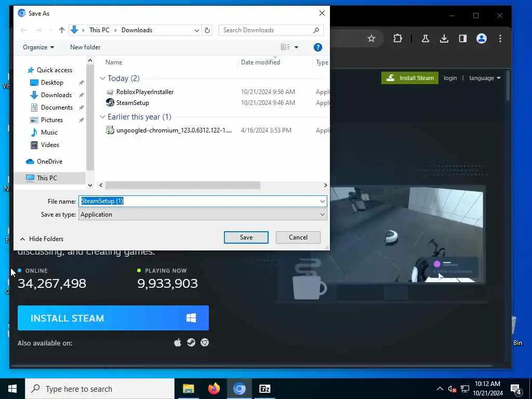532x399 pixels.
Task: Click the change view icon
Action: [285, 47]
